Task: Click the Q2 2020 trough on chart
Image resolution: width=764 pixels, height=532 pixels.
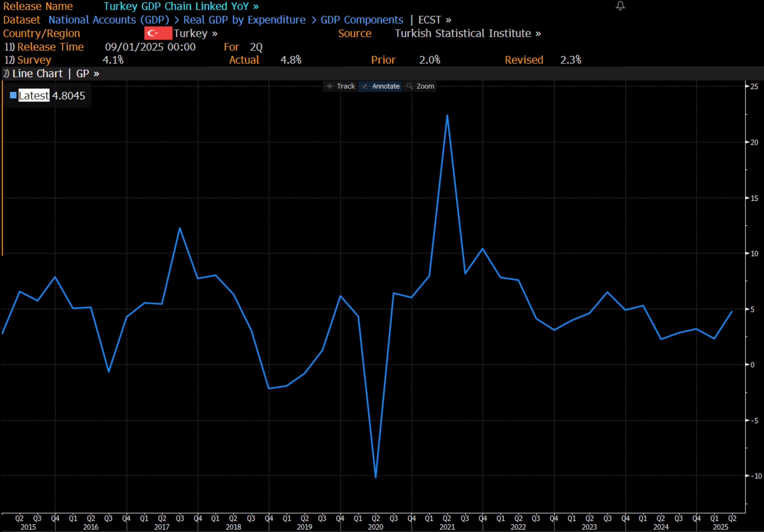Action: (376, 477)
